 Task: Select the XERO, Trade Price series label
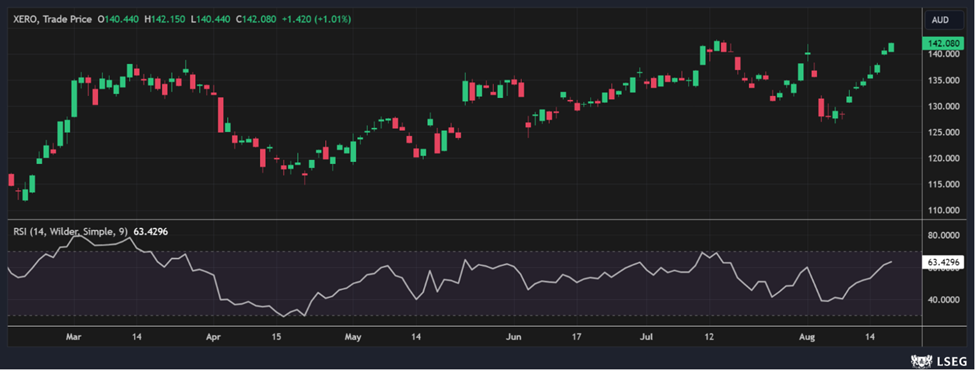52,20
